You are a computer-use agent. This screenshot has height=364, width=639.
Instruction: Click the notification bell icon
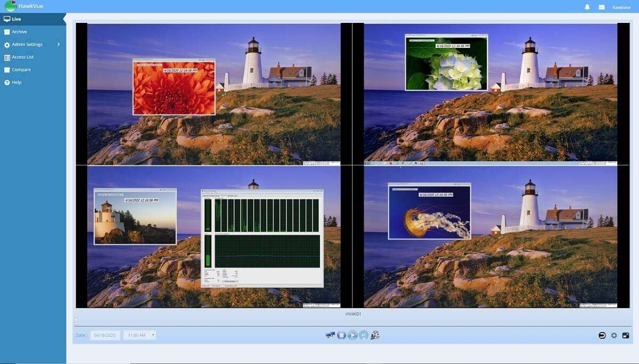[x=587, y=7]
